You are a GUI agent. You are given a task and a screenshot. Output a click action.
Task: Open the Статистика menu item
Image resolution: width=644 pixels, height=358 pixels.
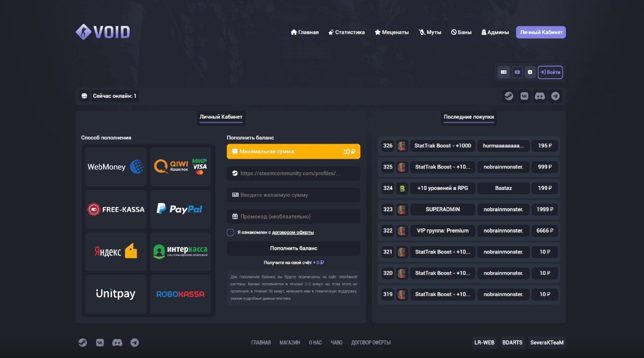coord(346,32)
